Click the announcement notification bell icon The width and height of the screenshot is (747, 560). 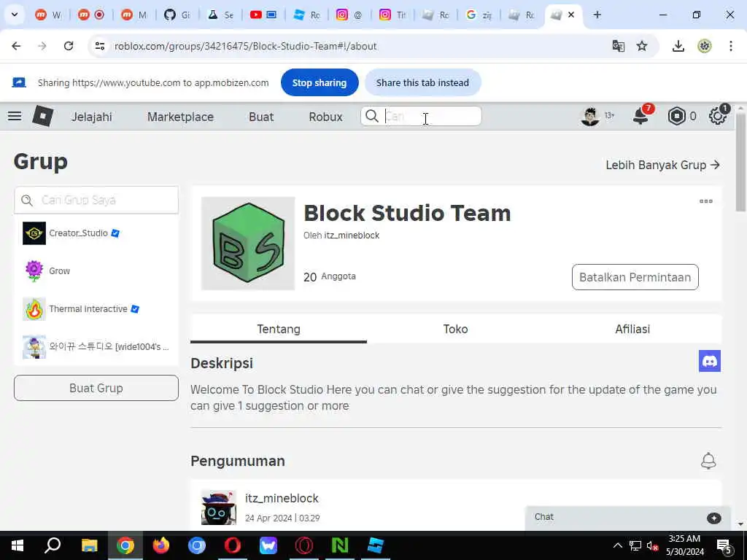tap(708, 461)
